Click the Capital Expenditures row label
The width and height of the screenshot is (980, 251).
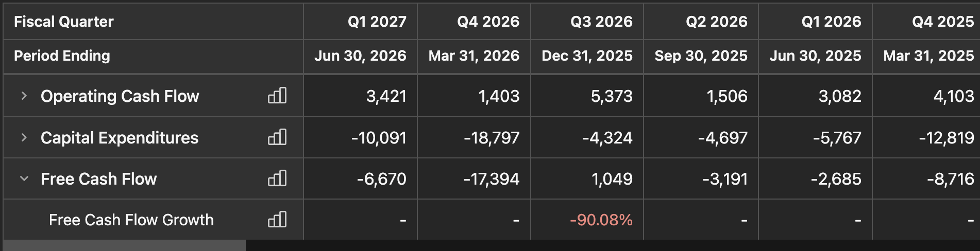[x=120, y=137]
